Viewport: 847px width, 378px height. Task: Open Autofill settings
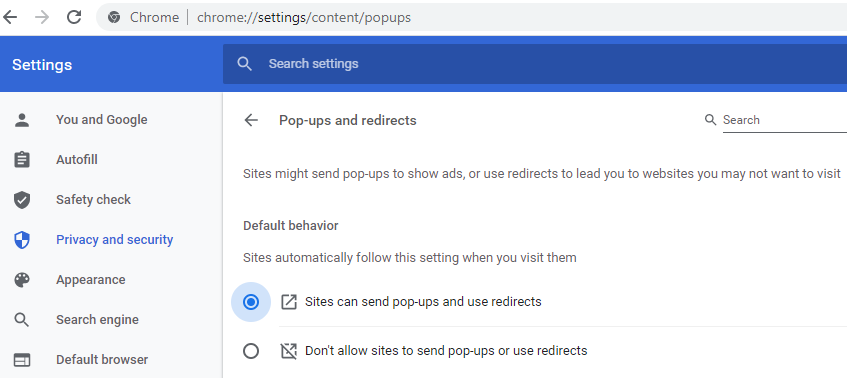(x=77, y=160)
